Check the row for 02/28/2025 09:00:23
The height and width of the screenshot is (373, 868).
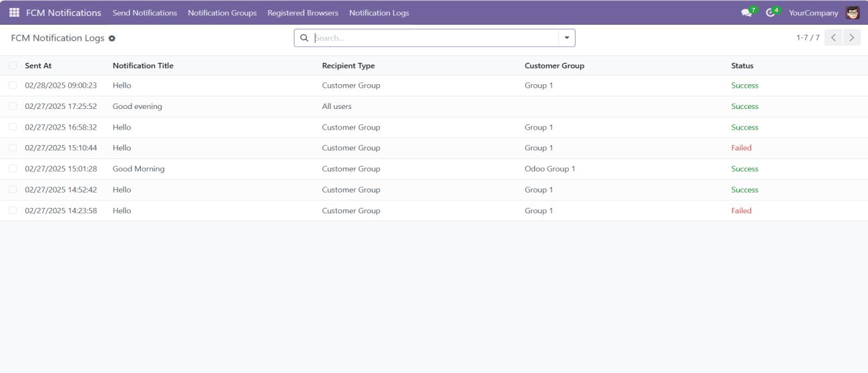point(13,86)
